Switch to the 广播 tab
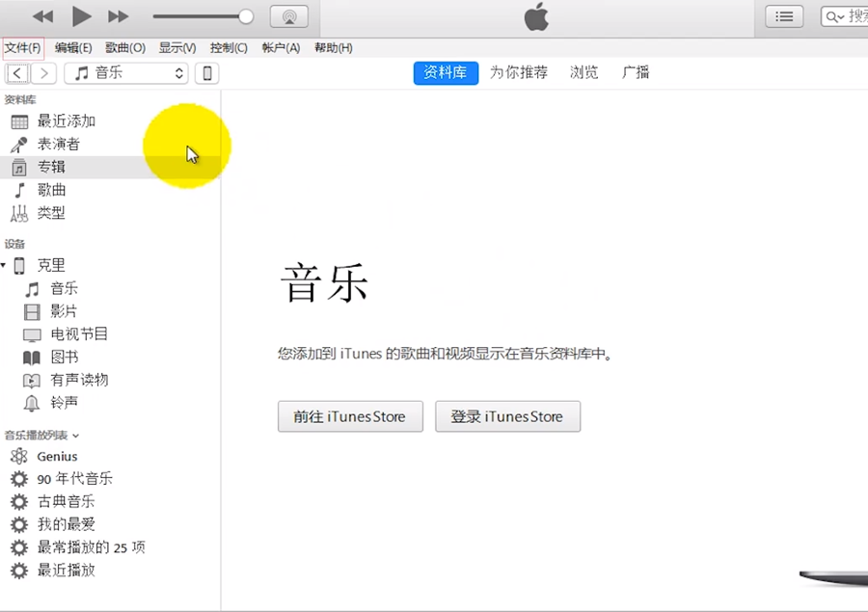Screen dimensions: 868x612 pyautogui.click(x=636, y=72)
